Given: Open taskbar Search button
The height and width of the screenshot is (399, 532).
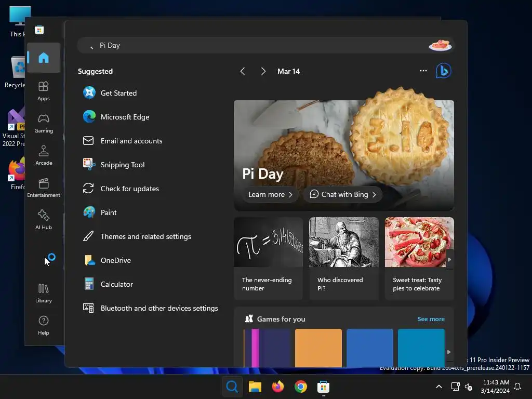Looking at the screenshot, I should pyautogui.click(x=232, y=387).
